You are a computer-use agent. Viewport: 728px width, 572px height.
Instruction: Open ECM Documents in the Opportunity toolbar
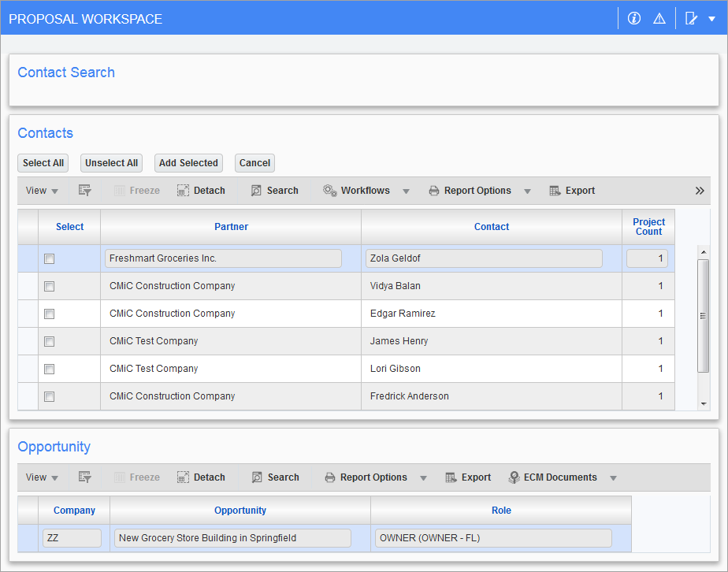pos(561,477)
